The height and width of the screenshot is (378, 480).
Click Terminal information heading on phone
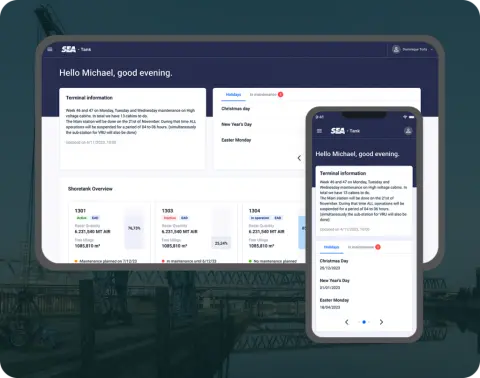343,173
